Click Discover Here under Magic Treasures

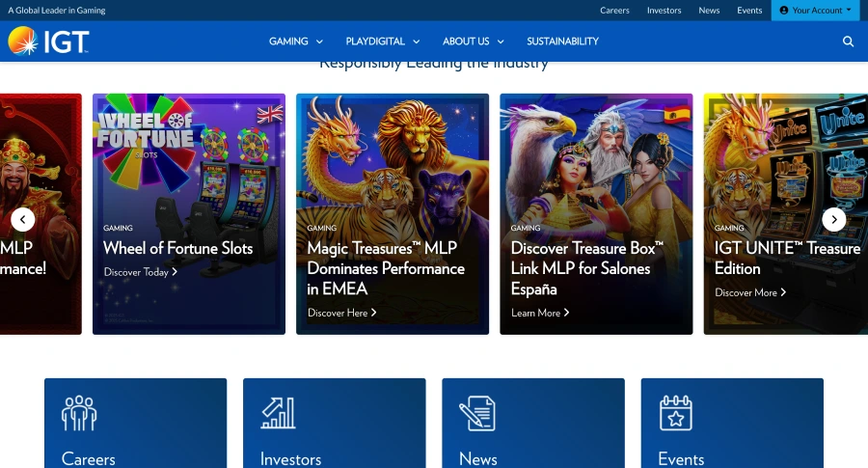[x=341, y=313]
